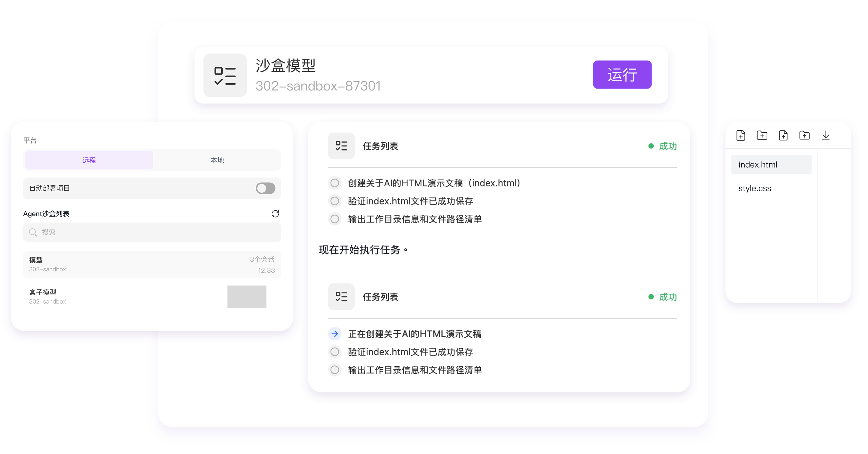This screenshot has width=868, height=454.
Task: Click the 搜索 sandbox search field
Action: point(152,232)
